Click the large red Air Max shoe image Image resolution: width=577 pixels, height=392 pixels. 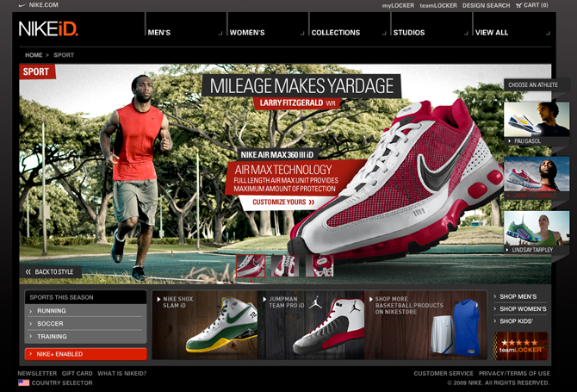[397, 180]
